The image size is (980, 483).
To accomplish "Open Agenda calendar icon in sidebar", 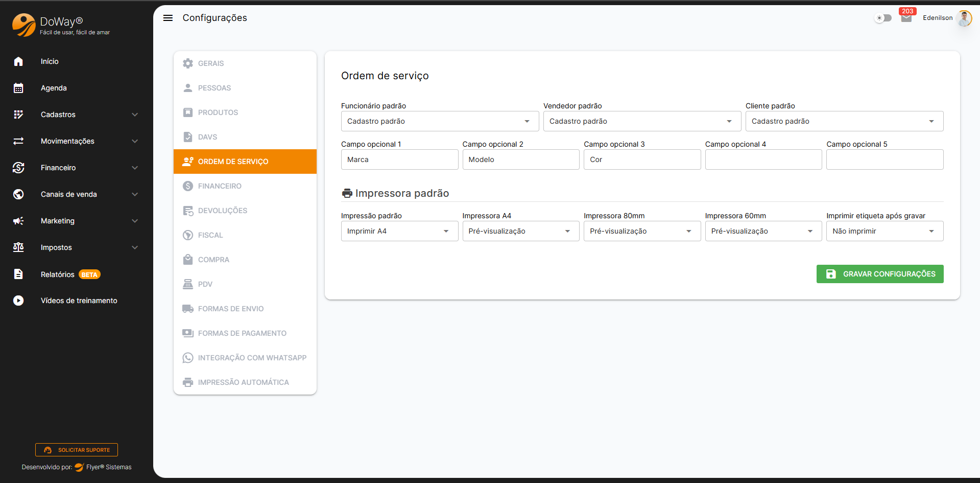I will [x=18, y=88].
